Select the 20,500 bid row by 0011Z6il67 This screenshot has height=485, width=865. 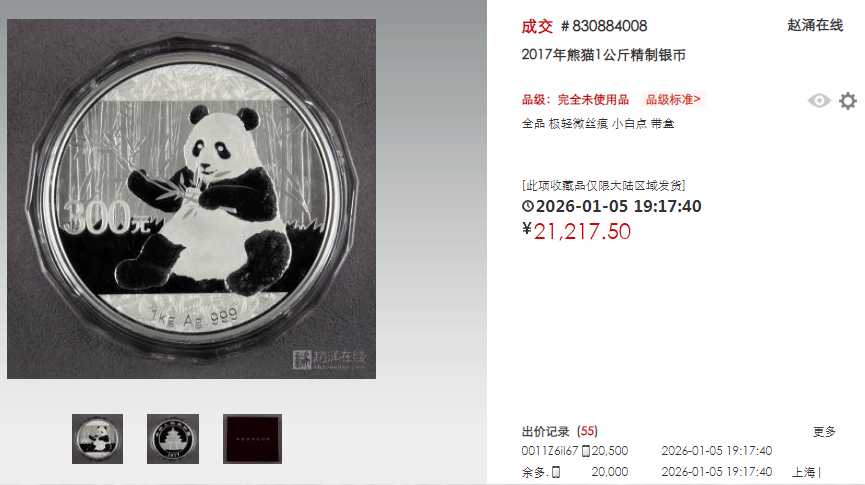(x=647, y=451)
